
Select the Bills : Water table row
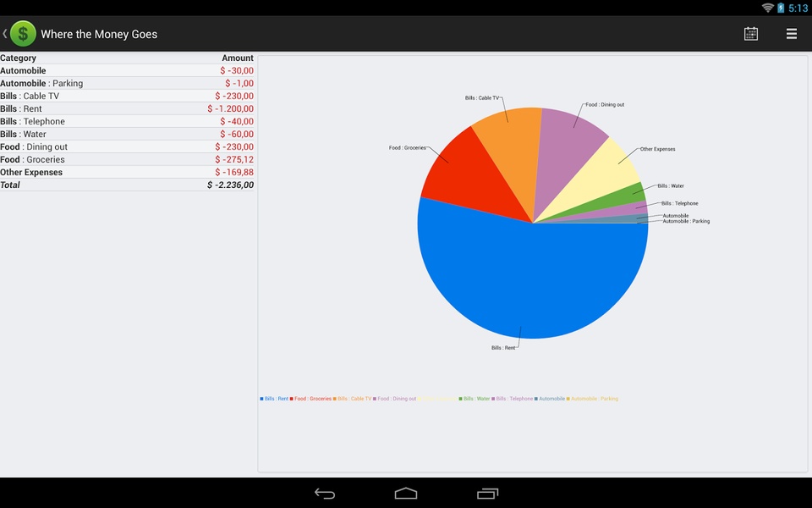[x=127, y=134]
